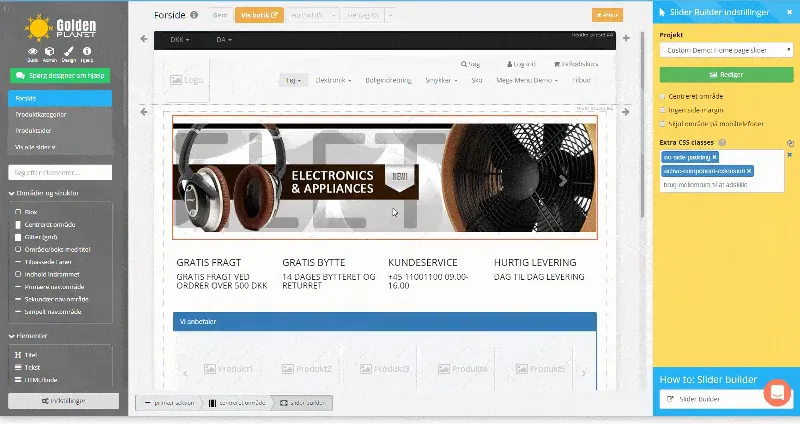This screenshot has width=800, height=424.
Task: Open dropdown arrow next to Gentag button
Action: point(390,15)
